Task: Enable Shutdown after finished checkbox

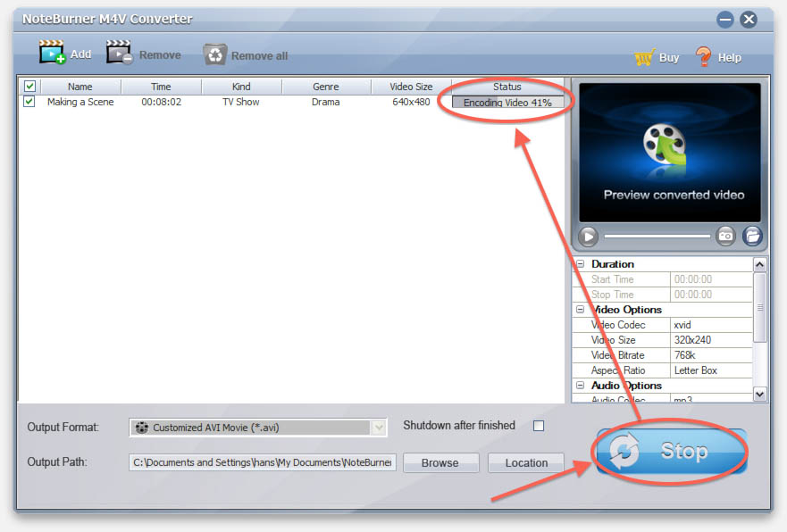Action: pos(539,426)
